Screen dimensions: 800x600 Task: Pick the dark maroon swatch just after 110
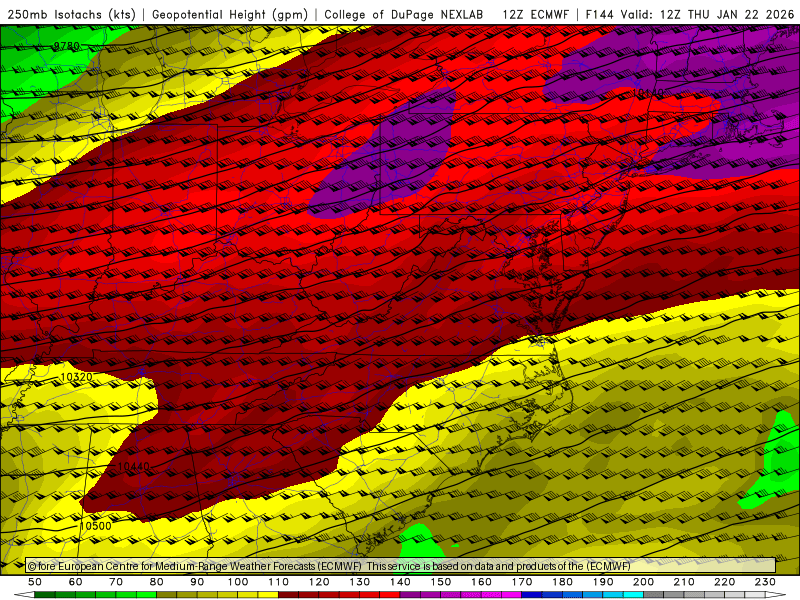click(x=288, y=595)
